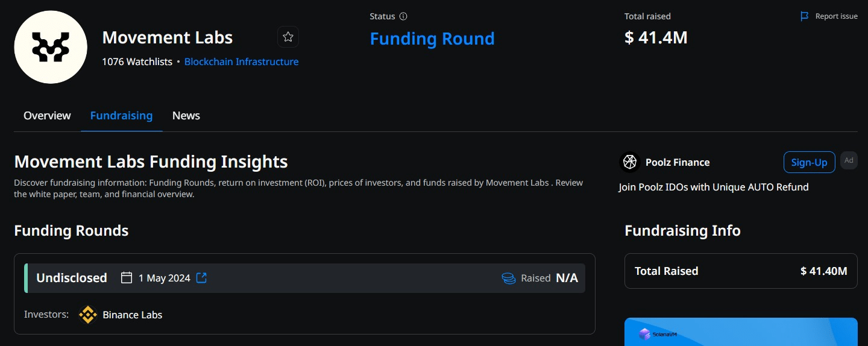Click the Poolz Finance logo
The width and height of the screenshot is (868, 346).
(630, 162)
